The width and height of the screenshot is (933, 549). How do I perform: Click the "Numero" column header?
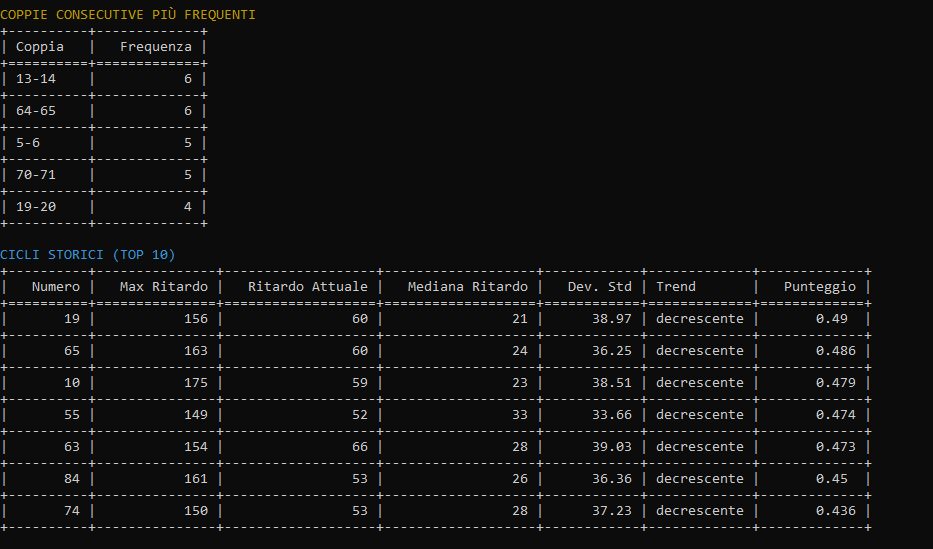[56, 287]
